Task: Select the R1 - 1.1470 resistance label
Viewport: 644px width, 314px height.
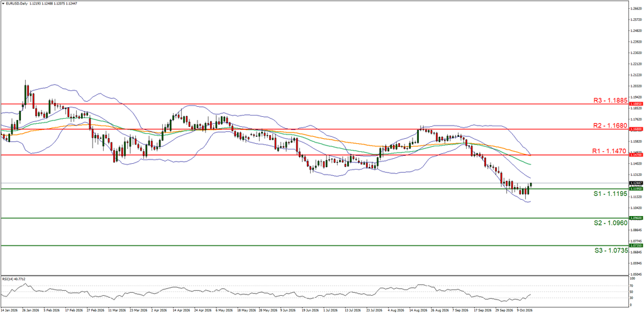Action: [x=609, y=151]
